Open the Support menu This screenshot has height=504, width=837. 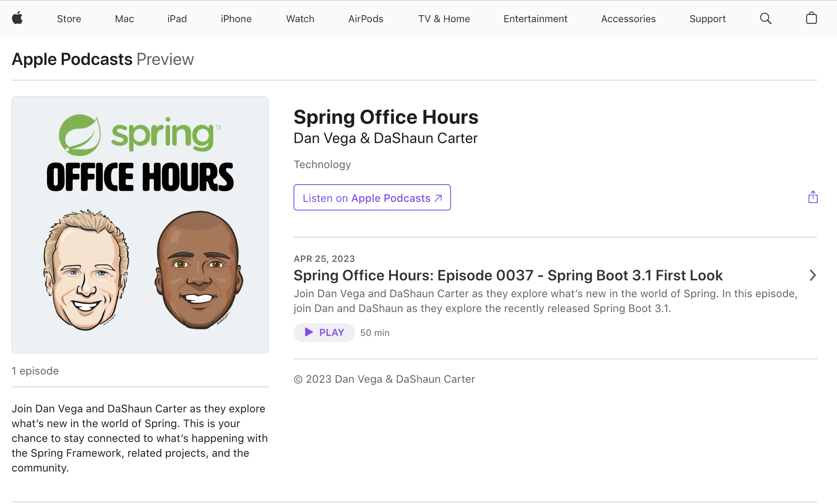click(708, 19)
